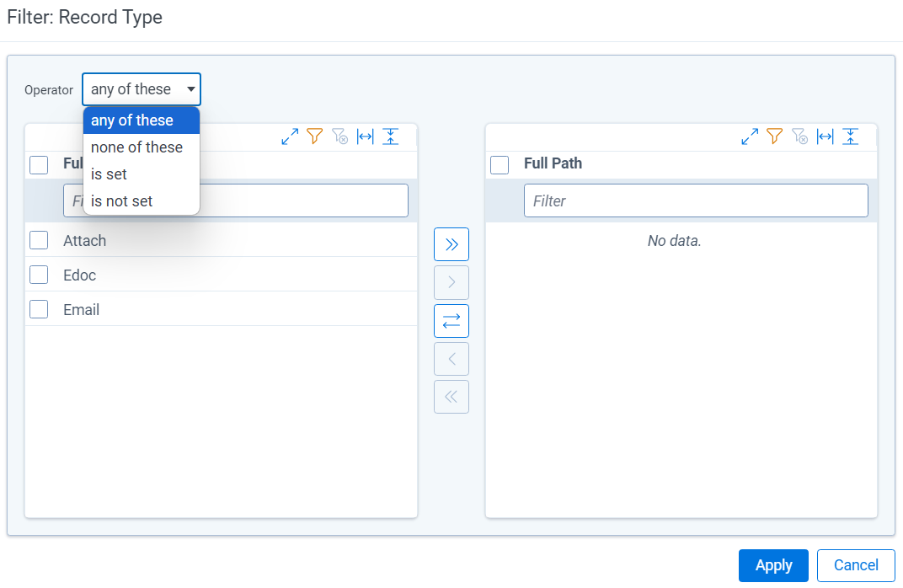The image size is (903, 588).
Task: Move selected items back to left list
Action: point(451,359)
